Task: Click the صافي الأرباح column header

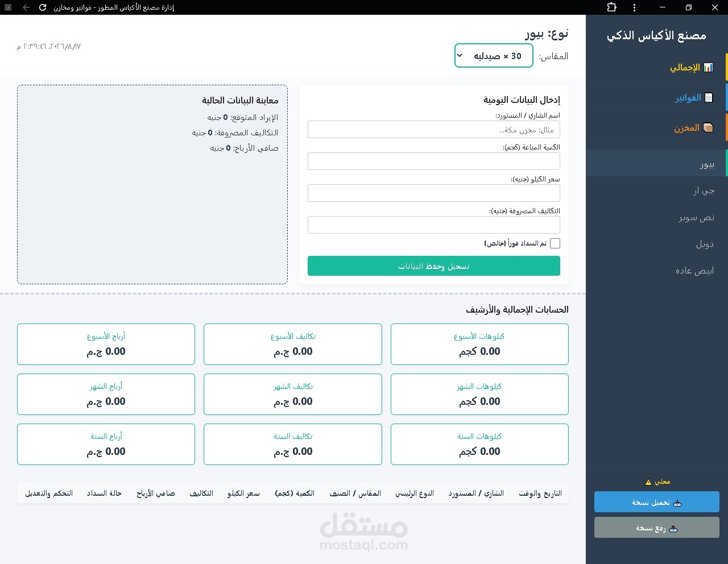Action: click(156, 493)
